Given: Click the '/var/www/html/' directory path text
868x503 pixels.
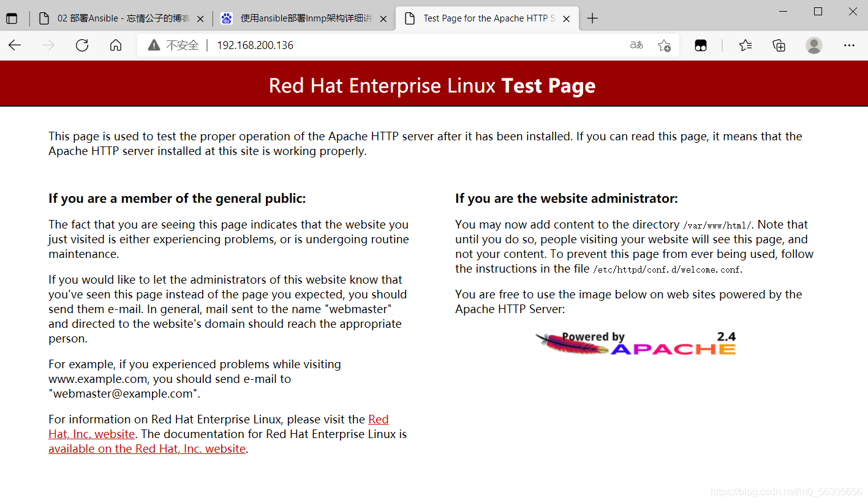Looking at the screenshot, I should (x=719, y=225).
